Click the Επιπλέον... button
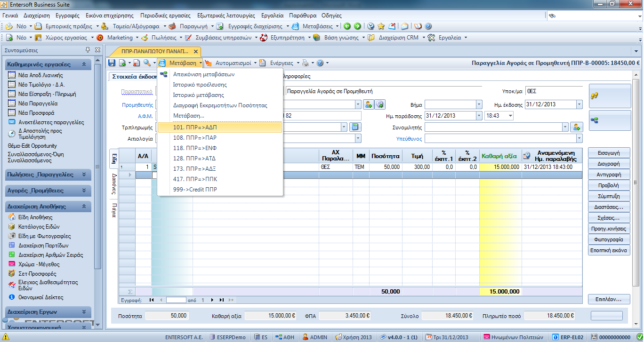 click(x=609, y=299)
